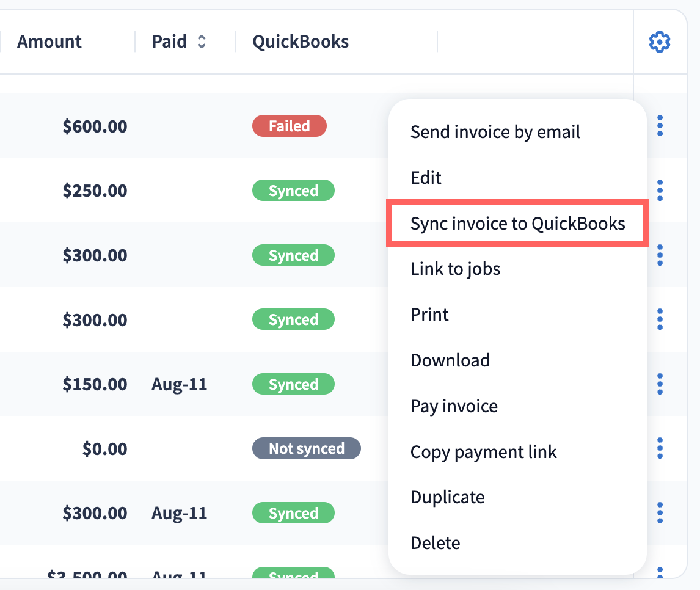Open table column settings gear

660,42
